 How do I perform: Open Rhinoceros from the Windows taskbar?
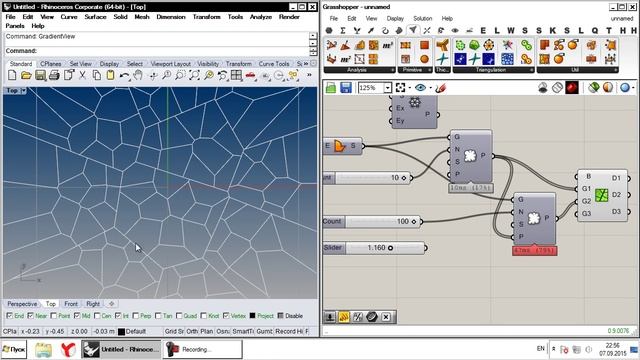coord(121,349)
